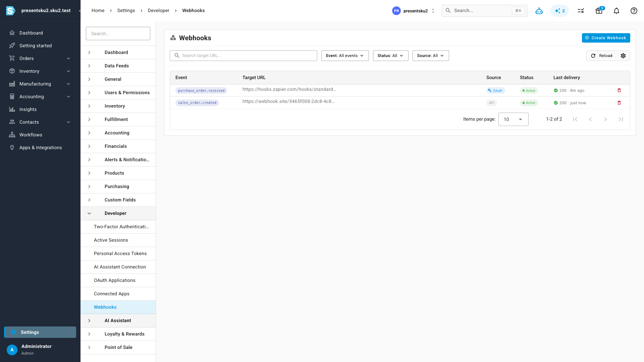Expand the Manufacturing menu
644x362 pixels.
pos(40,84)
